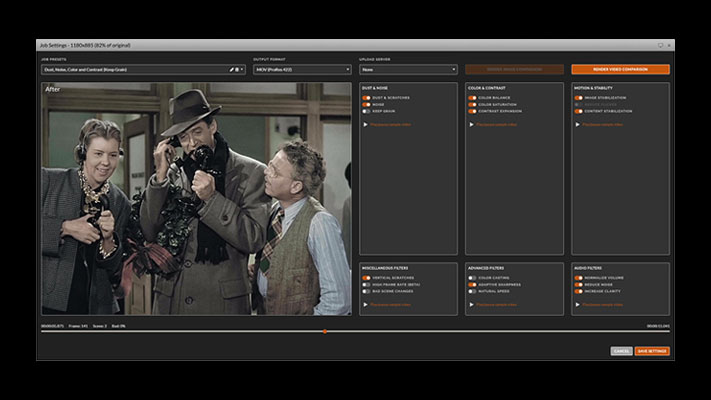Viewport: 711px width, 400px height.
Task: Delete the job preset with trash icon
Action: pyautogui.click(x=237, y=69)
